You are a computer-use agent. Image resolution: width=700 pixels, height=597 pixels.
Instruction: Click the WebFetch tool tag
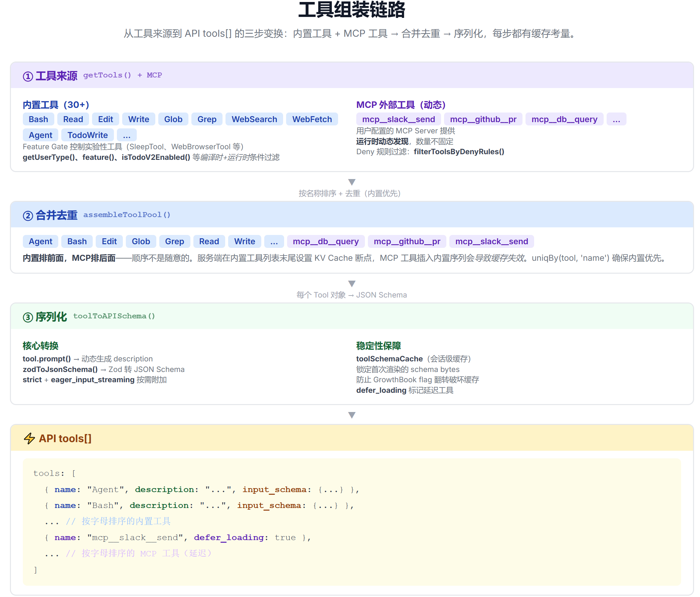pyautogui.click(x=312, y=119)
